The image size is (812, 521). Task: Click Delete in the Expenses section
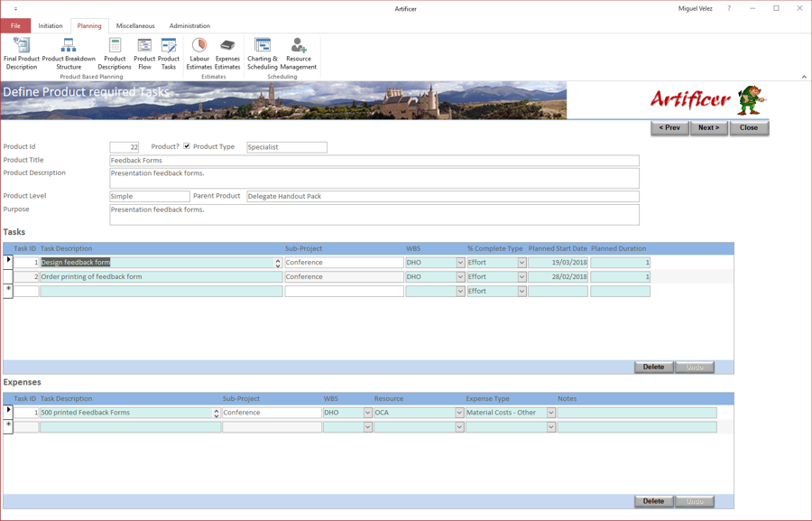(x=653, y=501)
